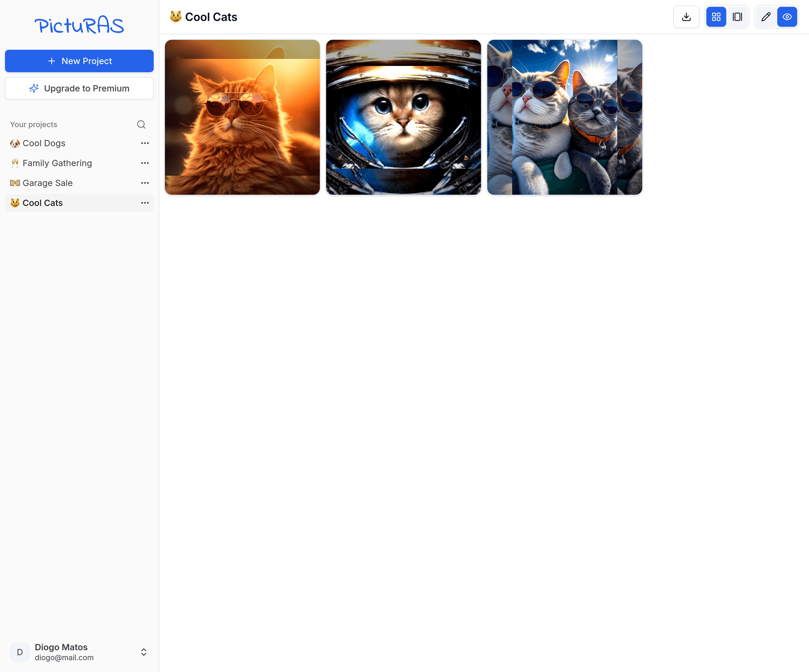Click the Cool Cats page title
Image resolution: width=809 pixels, height=672 pixels.
coord(211,17)
